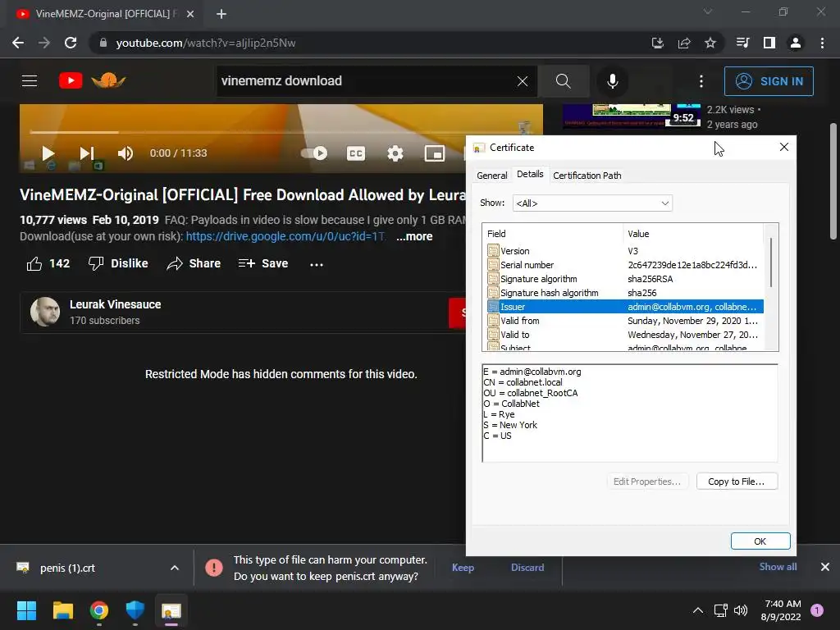840x630 pixels.
Task: Open File Explorer from taskbar
Action: (x=62, y=610)
